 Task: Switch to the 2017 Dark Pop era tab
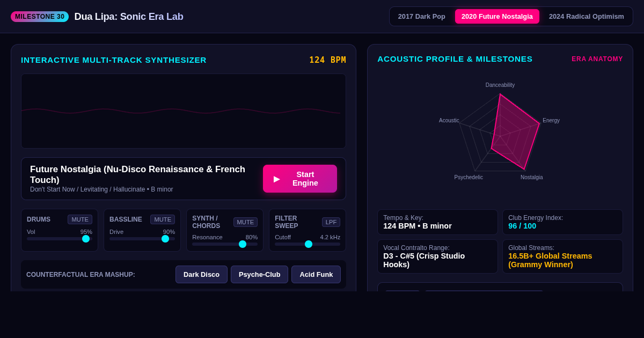422,16
